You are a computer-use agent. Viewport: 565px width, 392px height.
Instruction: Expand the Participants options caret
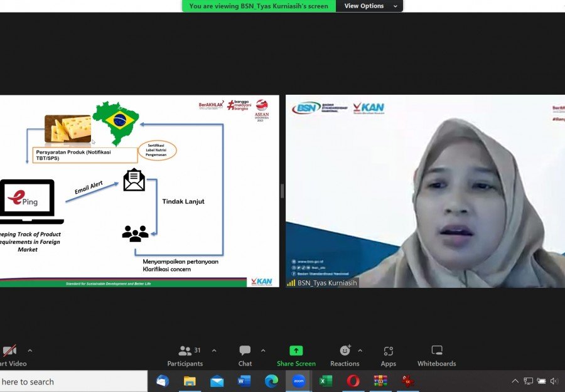coord(214,351)
